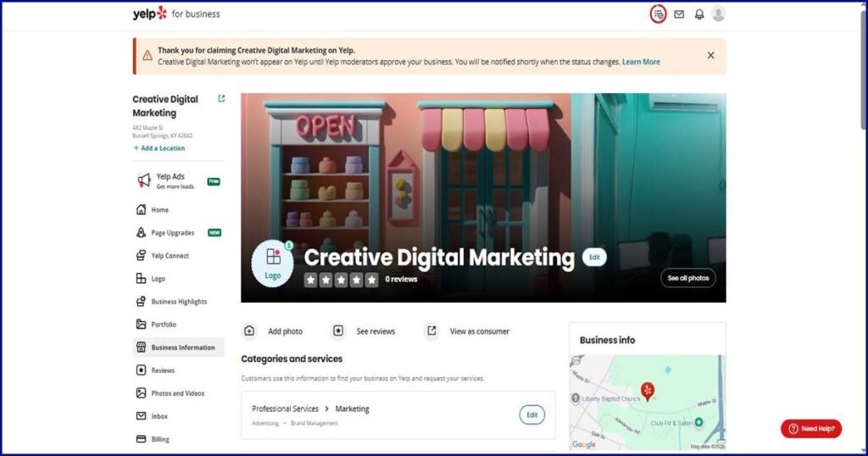The width and height of the screenshot is (868, 456).
Task: Click the Marketing subcategory text
Action: point(352,409)
